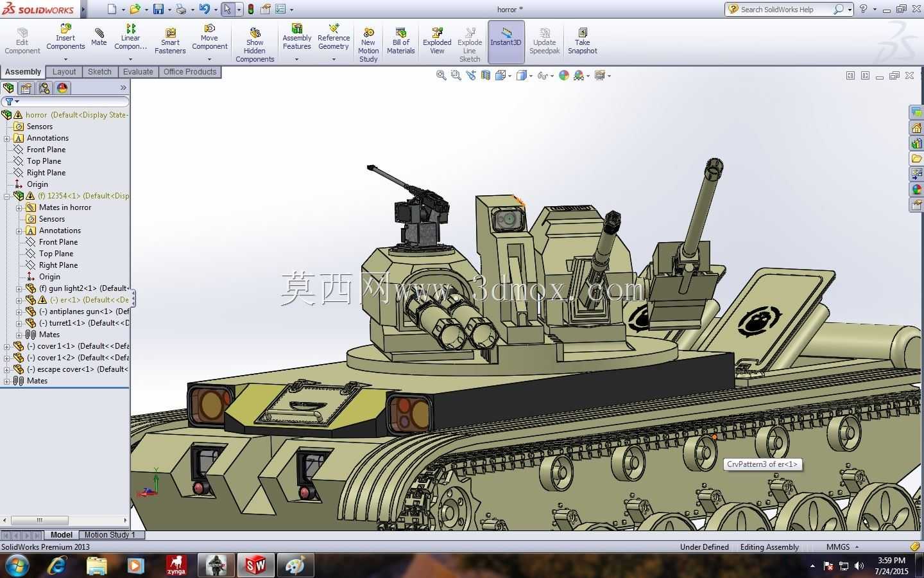
Task: Open Assembly Features tool
Action: pyautogui.click(x=296, y=37)
